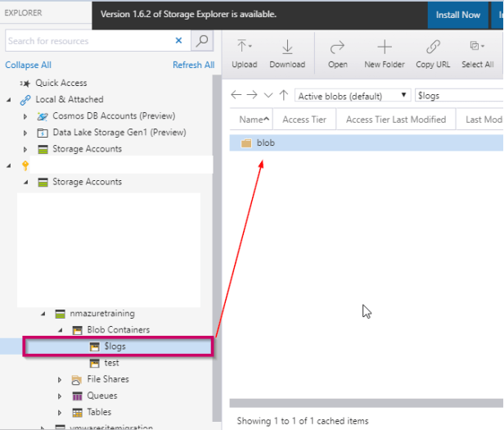Screen dimensions: 504x430
Task: Click the Refresh All link
Action: (x=193, y=65)
